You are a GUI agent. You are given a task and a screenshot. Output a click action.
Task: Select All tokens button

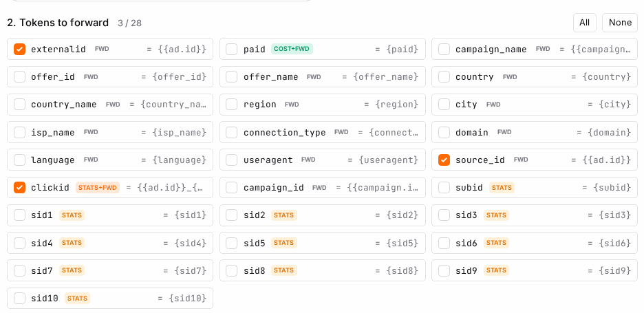click(x=584, y=23)
